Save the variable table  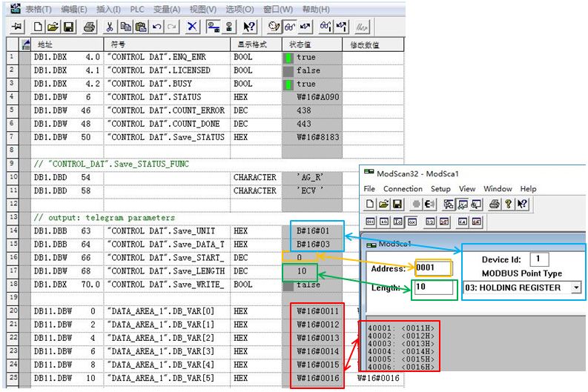coord(68,27)
